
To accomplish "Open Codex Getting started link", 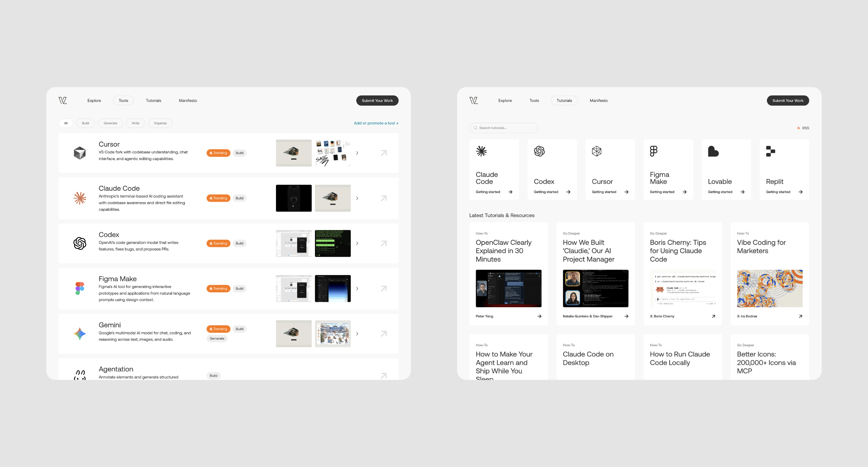I will pyautogui.click(x=552, y=192).
